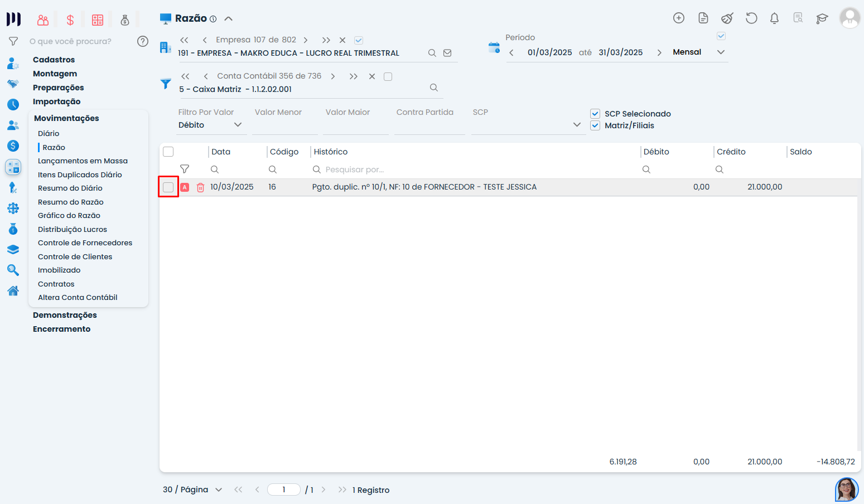Open the graduation cap training icon
The width and height of the screenshot is (864, 504).
(x=822, y=18)
